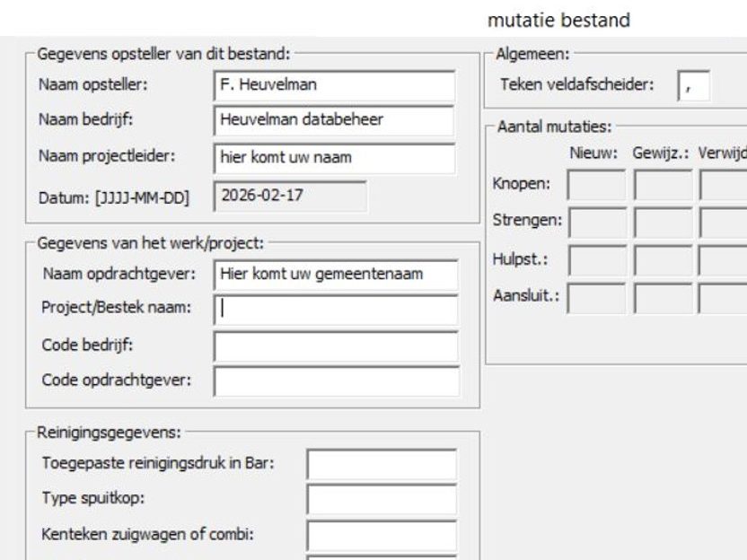Select the Type spuitkop input box

tap(382, 499)
